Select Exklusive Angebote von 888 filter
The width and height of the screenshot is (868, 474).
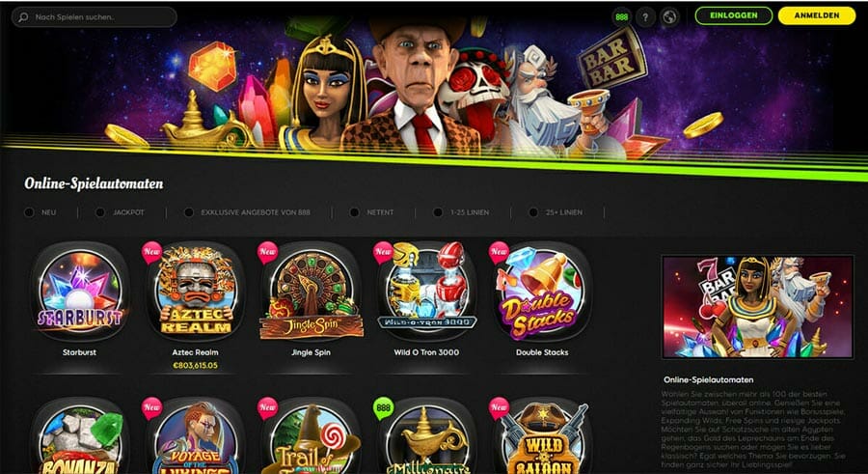pos(189,212)
